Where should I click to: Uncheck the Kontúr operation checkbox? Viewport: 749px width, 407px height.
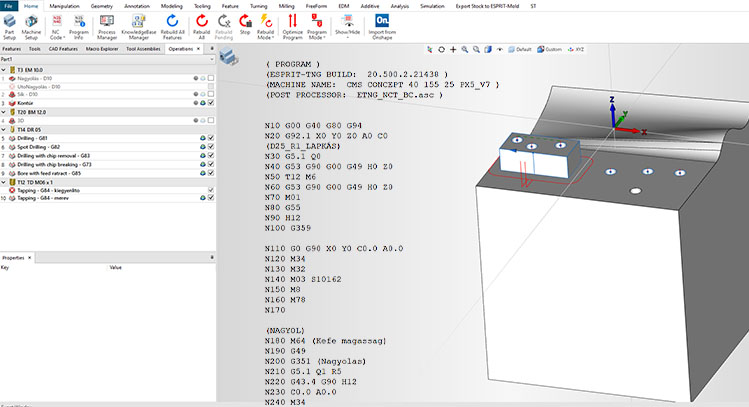(x=211, y=103)
